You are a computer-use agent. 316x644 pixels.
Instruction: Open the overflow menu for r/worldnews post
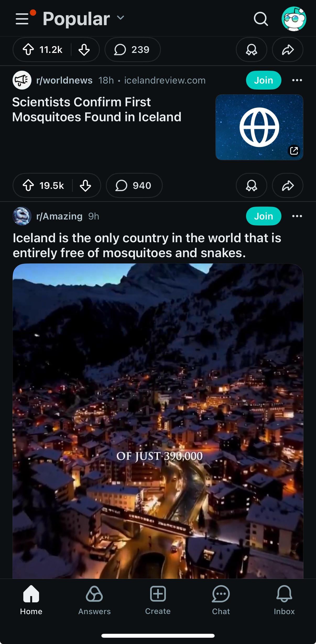coord(297,80)
